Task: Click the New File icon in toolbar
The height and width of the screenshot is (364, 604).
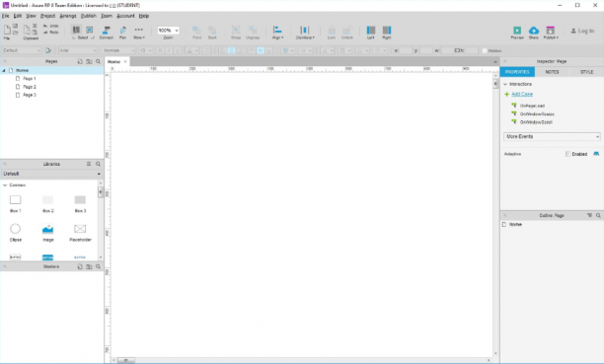Action: click(7, 30)
